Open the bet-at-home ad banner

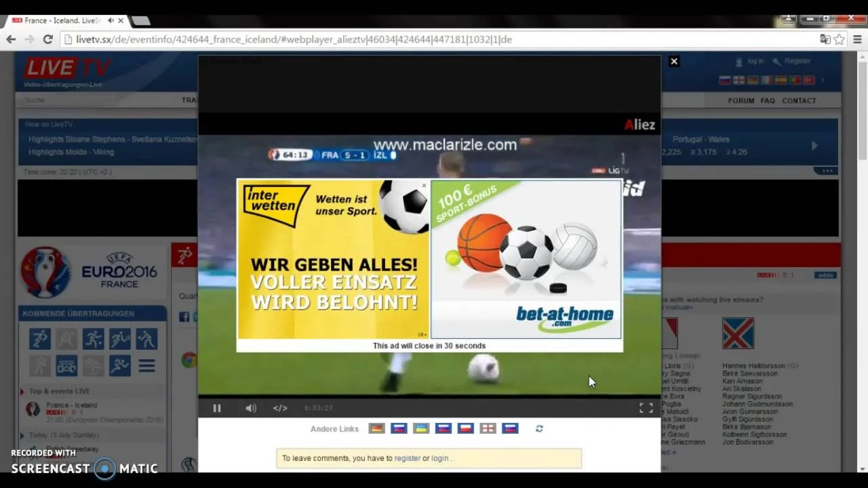point(526,259)
